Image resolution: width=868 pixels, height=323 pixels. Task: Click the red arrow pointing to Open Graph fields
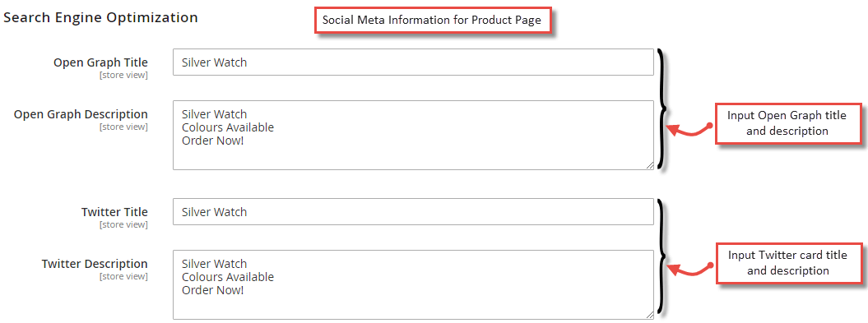click(x=689, y=129)
